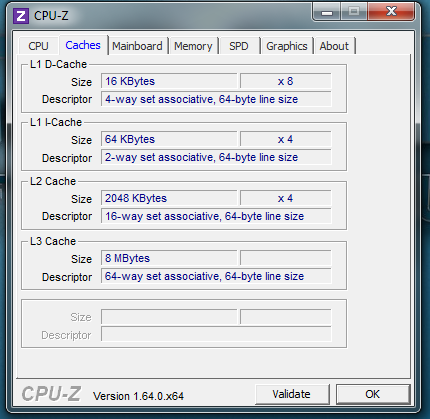The width and height of the screenshot is (430, 419).
Task: Minimize the CPU-Z window
Action: pos(327,13)
